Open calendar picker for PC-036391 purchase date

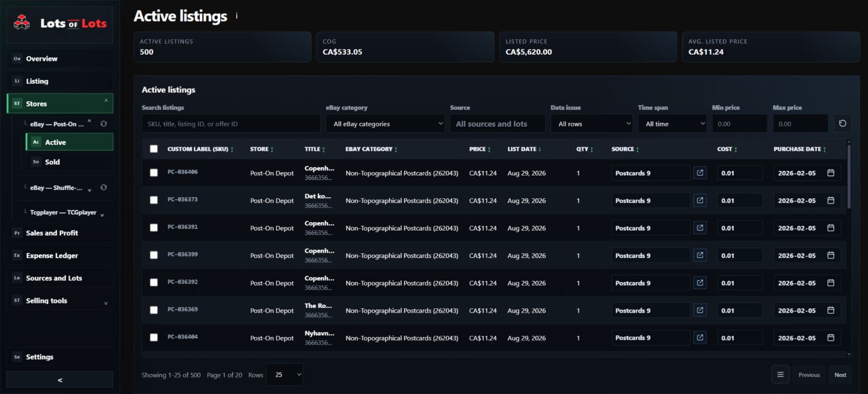[831, 228]
